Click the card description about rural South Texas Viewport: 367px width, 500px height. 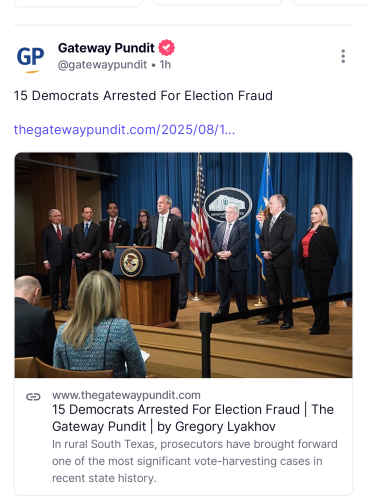pyautogui.click(x=195, y=461)
